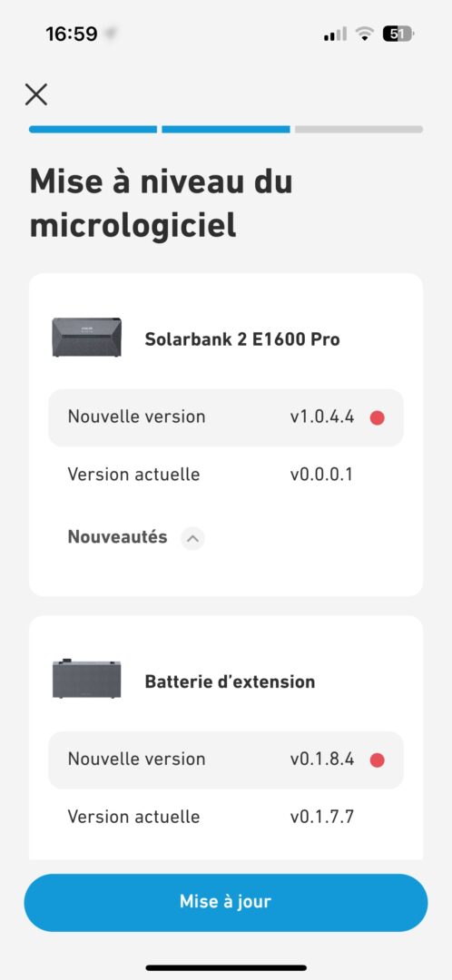Tap the Wi-Fi icon in status bar
This screenshot has height=980, width=452.
point(364,34)
